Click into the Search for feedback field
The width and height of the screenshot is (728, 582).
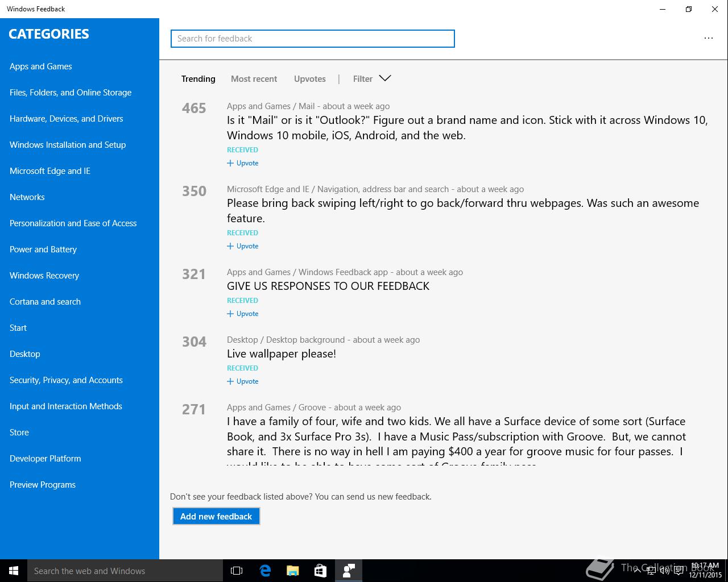coord(313,39)
